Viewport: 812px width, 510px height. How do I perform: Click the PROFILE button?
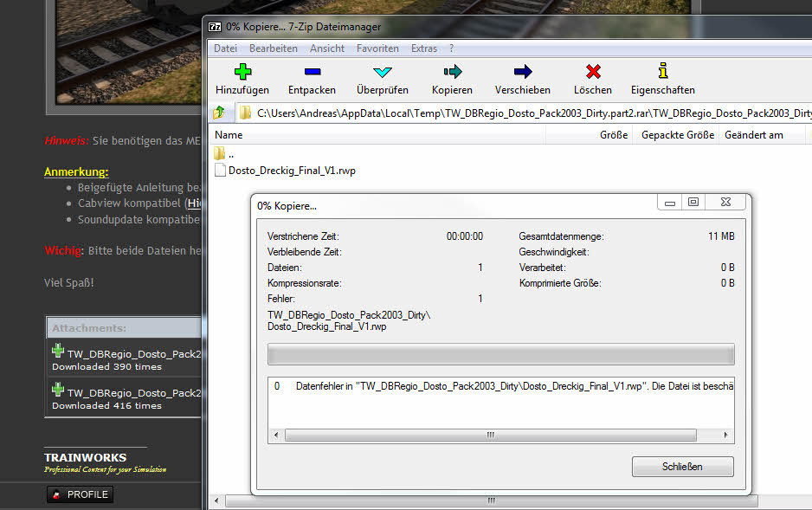tap(80, 494)
